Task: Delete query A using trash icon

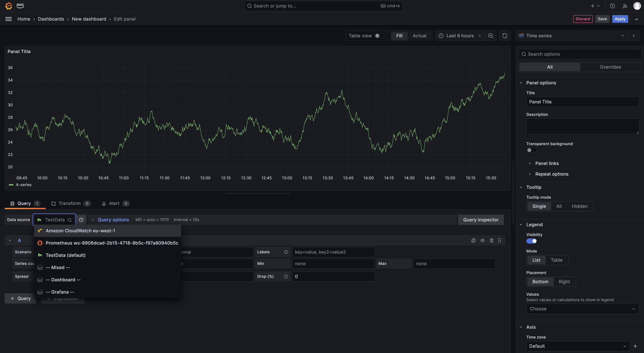Action: click(x=491, y=241)
